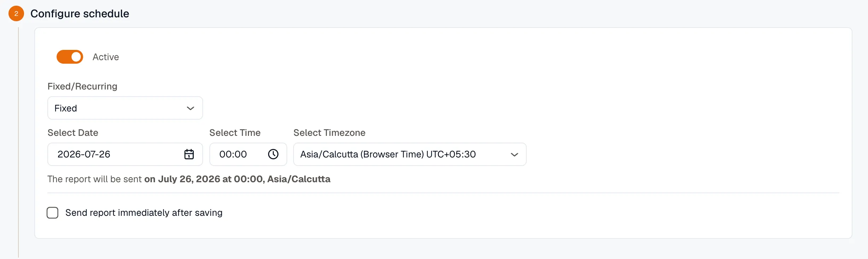Click the Select Time input field
This screenshot has width=868, height=259.
[x=248, y=154]
